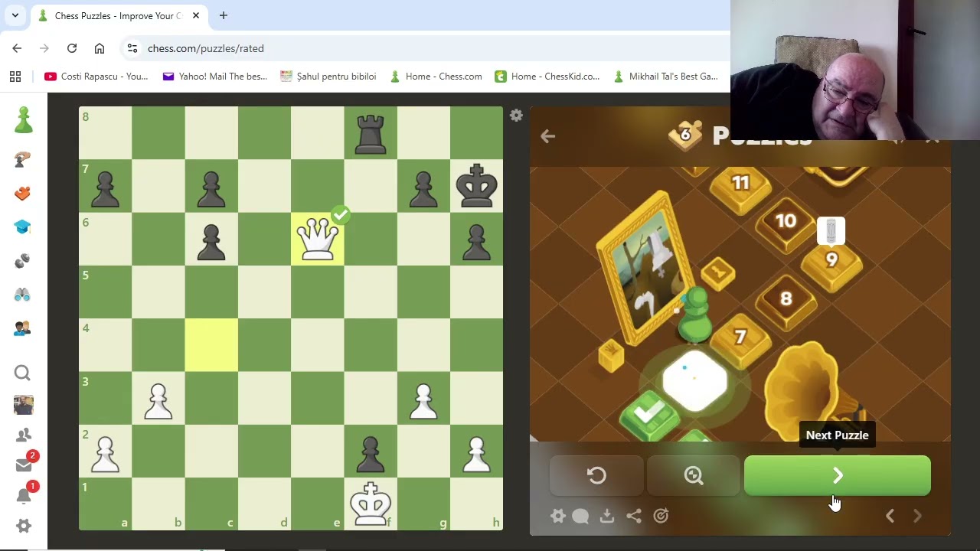Click the browser back button
Image resolution: width=980 pixels, height=551 pixels.
tap(17, 48)
